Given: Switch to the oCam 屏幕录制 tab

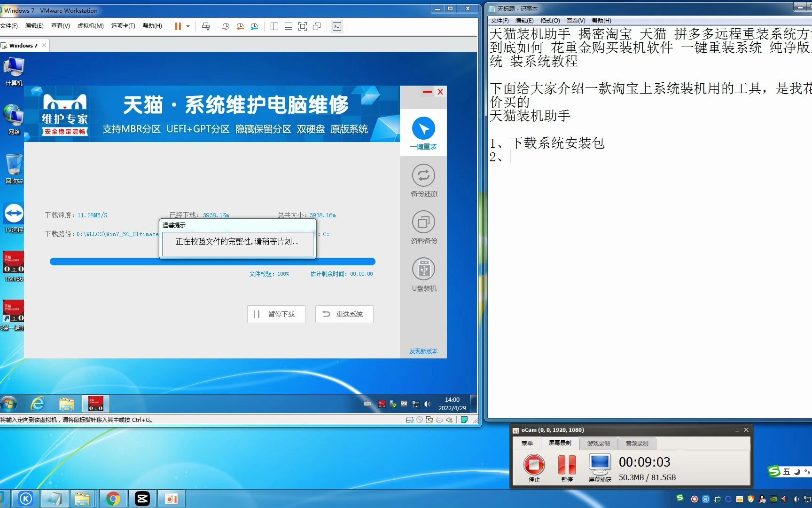Looking at the screenshot, I should click(x=560, y=443).
